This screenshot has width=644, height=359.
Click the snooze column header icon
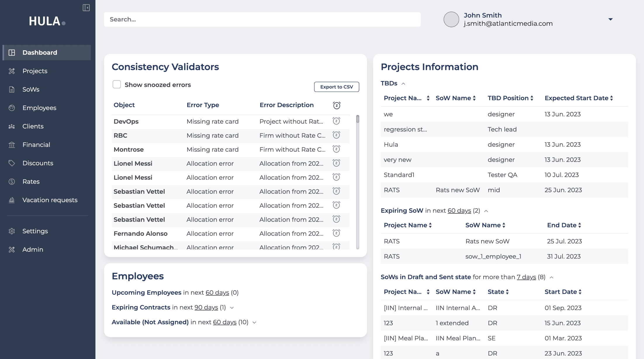pyautogui.click(x=337, y=105)
